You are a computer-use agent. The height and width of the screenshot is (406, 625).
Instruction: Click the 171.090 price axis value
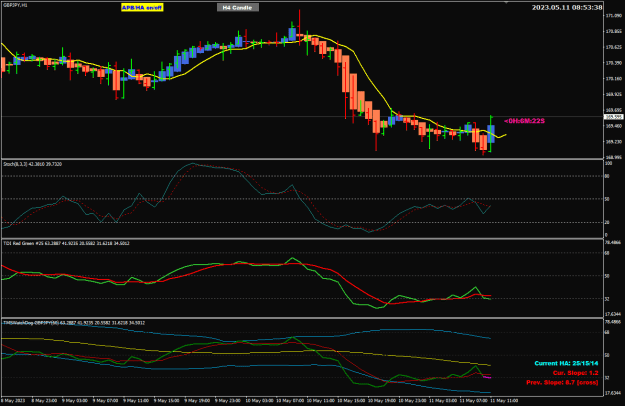click(x=614, y=16)
